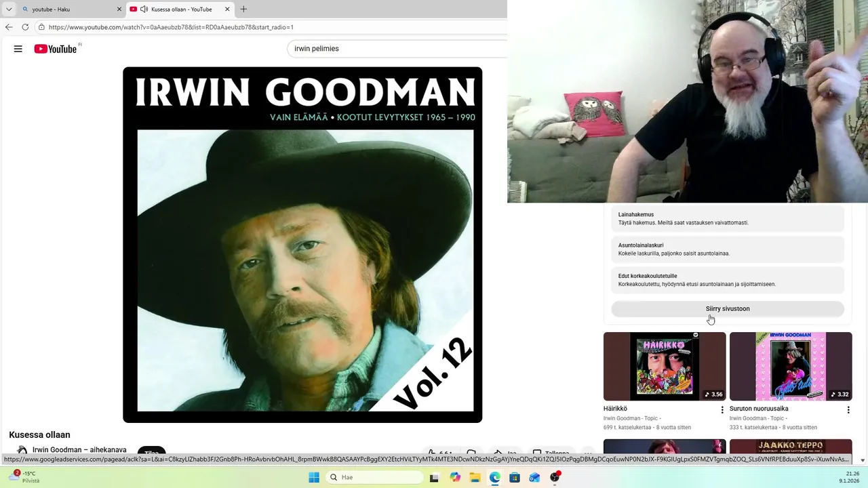The height and width of the screenshot is (488, 868).
Task: Go back with the browser back arrow
Action: click(x=9, y=27)
